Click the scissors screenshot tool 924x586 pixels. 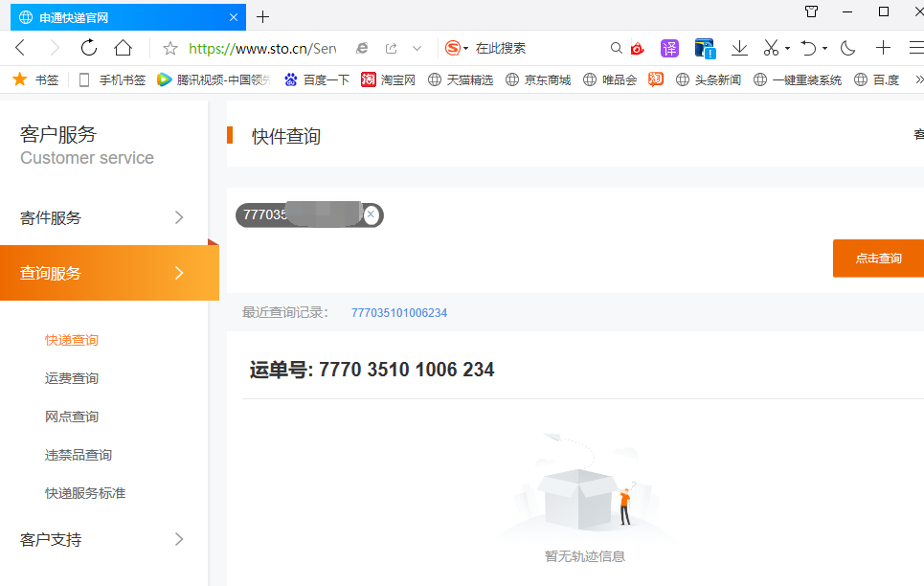pos(771,48)
